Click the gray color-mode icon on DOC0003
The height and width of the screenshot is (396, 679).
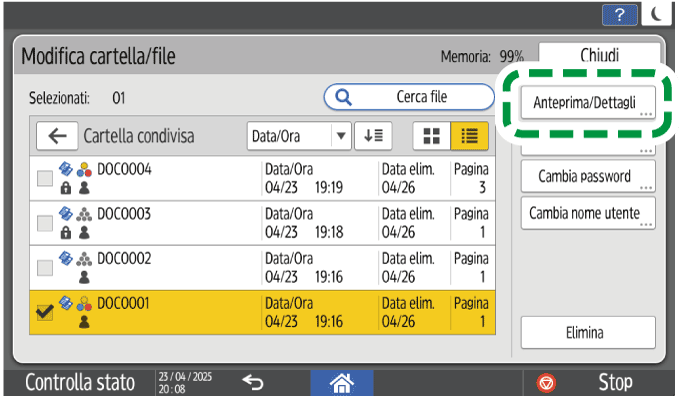click(84, 214)
